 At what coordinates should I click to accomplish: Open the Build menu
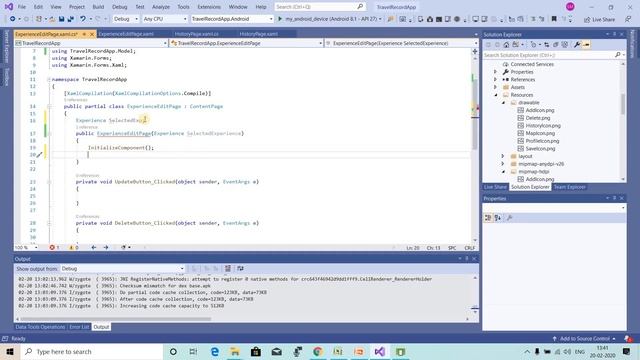[x=98, y=7]
